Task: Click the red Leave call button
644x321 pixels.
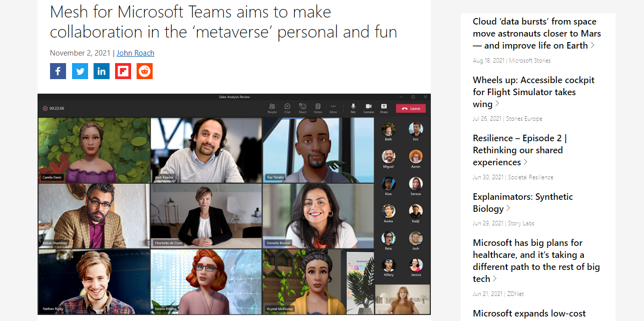Action: click(x=411, y=108)
